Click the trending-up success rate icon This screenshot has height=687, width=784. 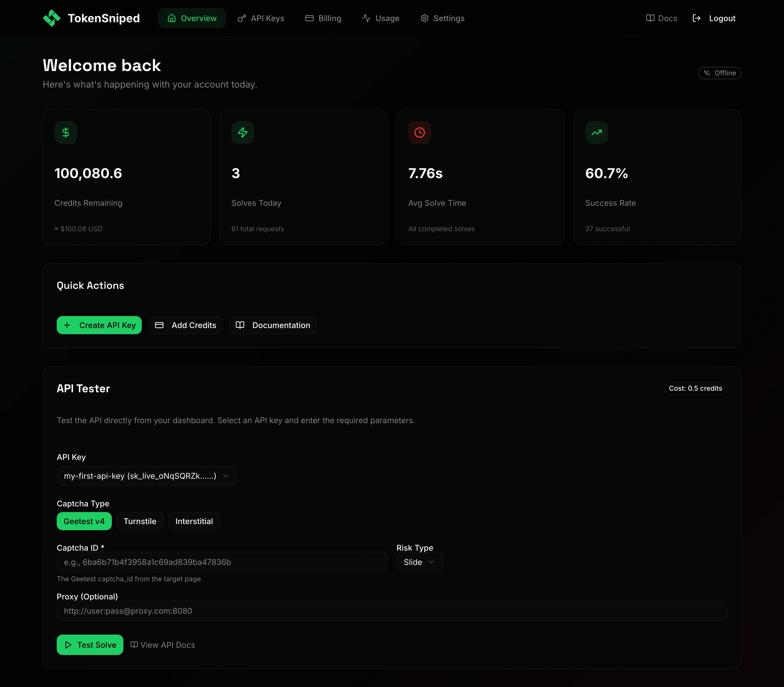point(596,133)
